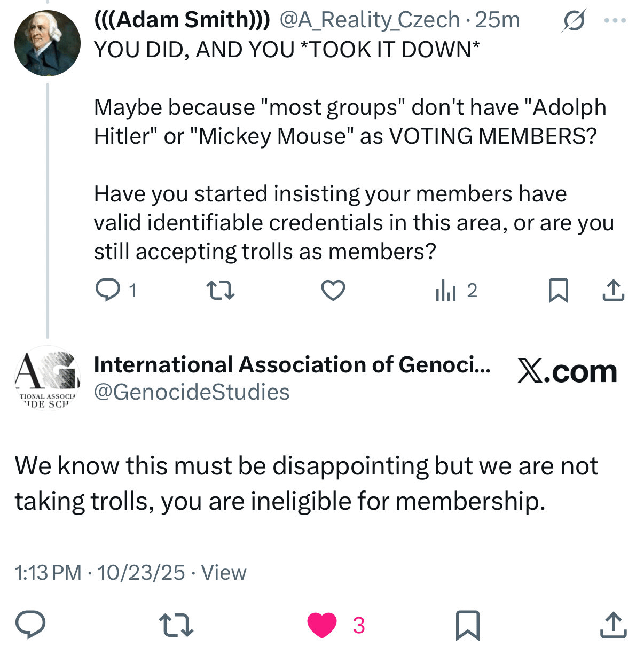The image size is (644, 662).
Task: Reply to Adam Smith's tweet
Action: pos(108,290)
